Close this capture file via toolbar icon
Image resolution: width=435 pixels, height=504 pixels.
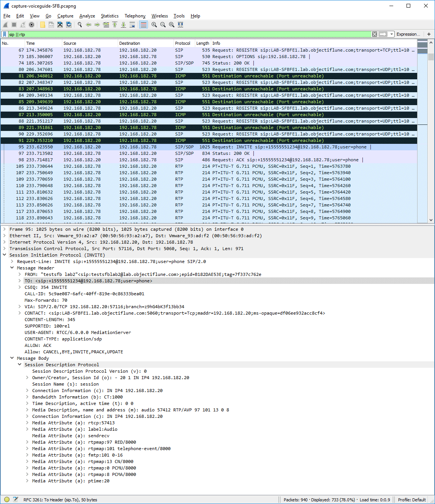coord(60,25)
